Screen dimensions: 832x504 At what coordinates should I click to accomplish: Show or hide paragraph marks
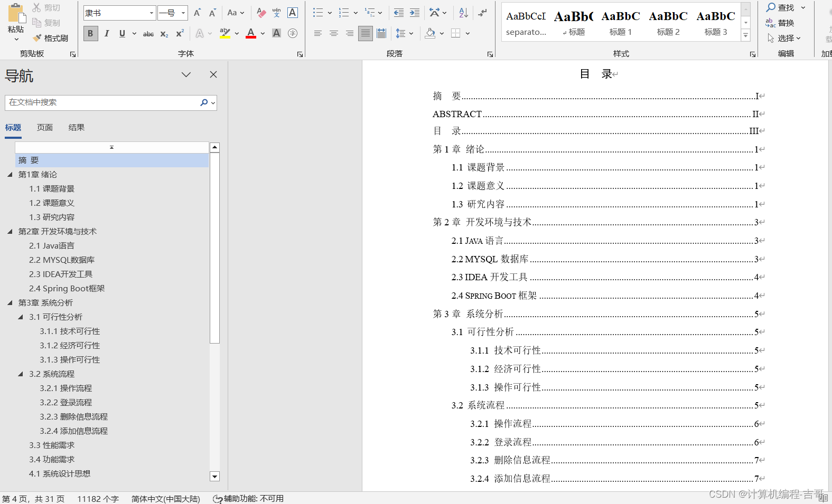[x=482, y=13]
